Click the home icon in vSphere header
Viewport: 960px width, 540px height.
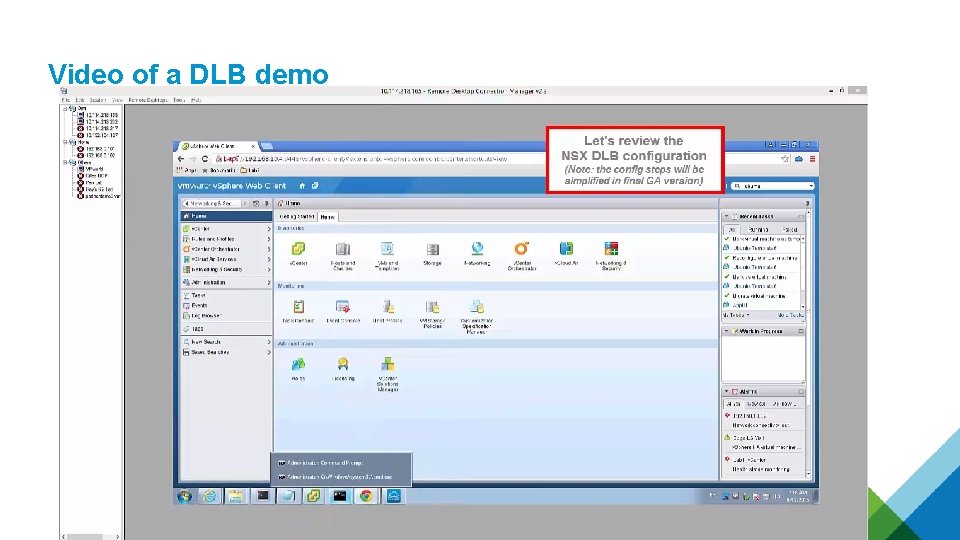(302, 186)
